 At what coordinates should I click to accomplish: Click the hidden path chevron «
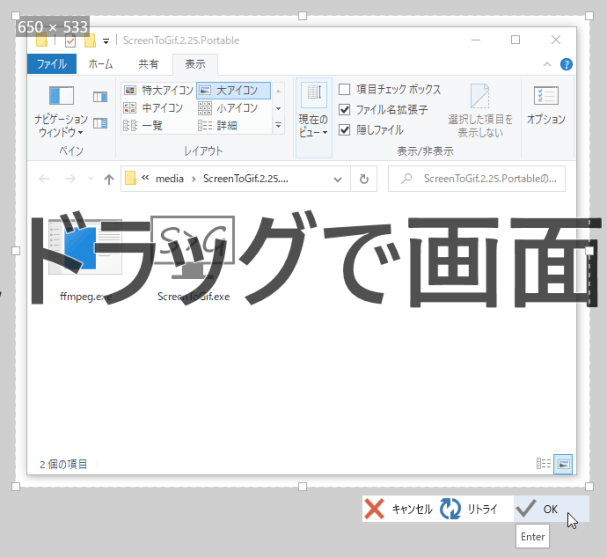(146, 178)
